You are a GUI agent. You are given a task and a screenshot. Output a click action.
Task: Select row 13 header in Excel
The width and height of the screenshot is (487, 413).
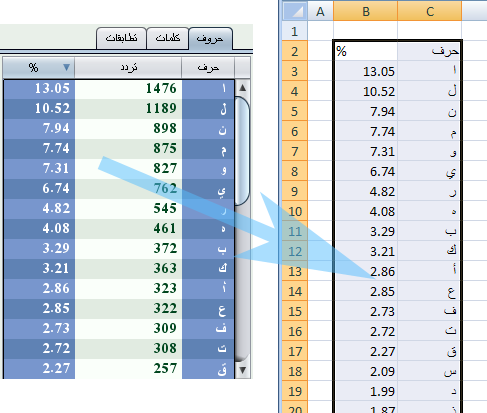pos(295,271)
